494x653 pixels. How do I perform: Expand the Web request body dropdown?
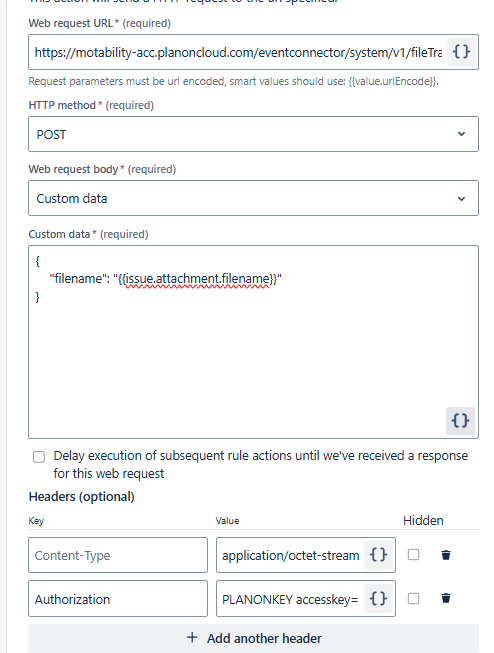[x=253, y=198]
